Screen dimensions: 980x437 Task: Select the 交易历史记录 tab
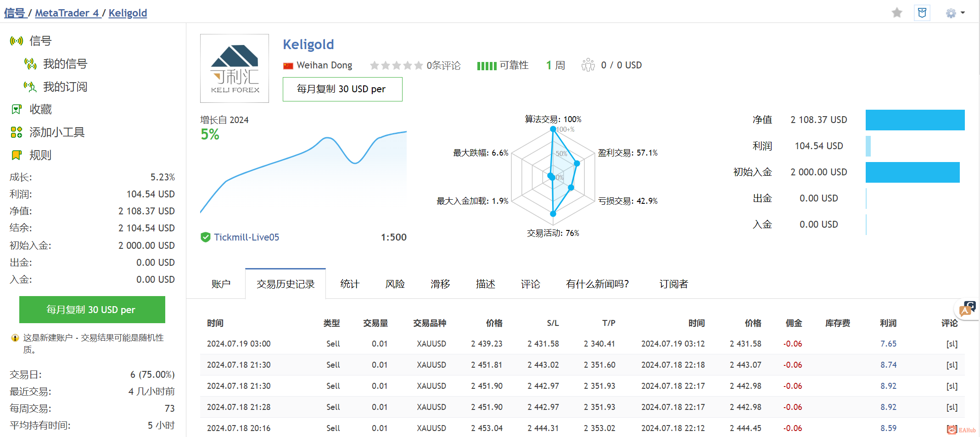point(286,284)
